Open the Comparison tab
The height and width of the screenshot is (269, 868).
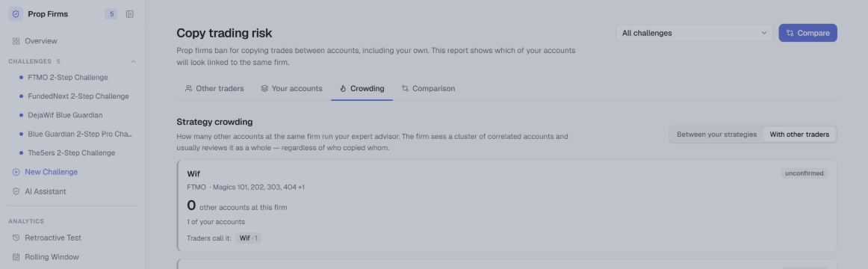429,89
